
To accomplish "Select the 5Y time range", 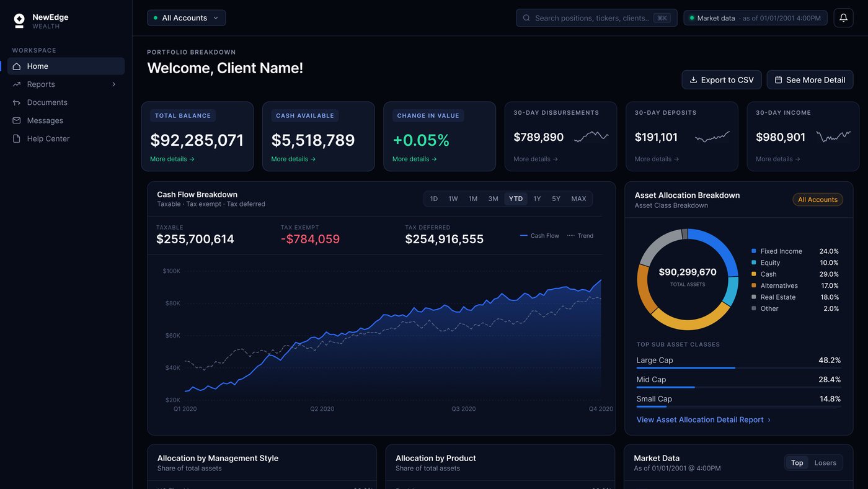I will point(556,199).
